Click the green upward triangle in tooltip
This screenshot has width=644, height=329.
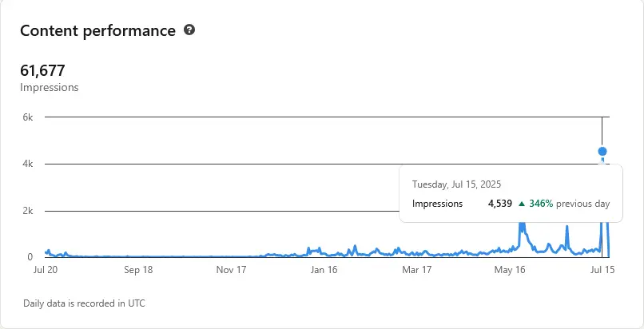[522, 204]
